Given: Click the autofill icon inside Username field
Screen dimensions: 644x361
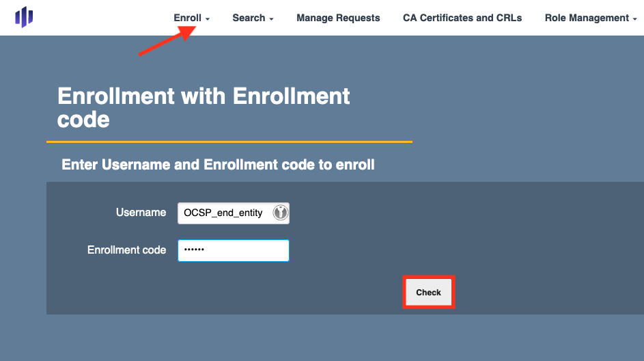Looking at the screenshot, I should pos(280,213).
